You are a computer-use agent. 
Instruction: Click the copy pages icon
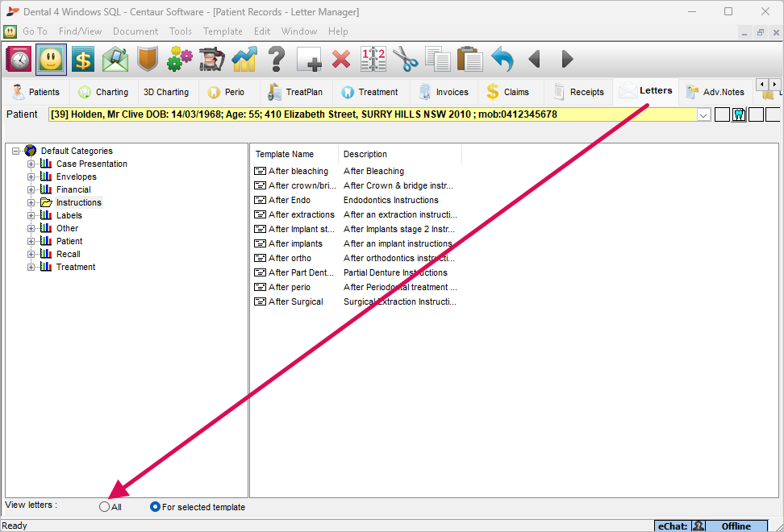pyautogui.click(x=438, y=60)
